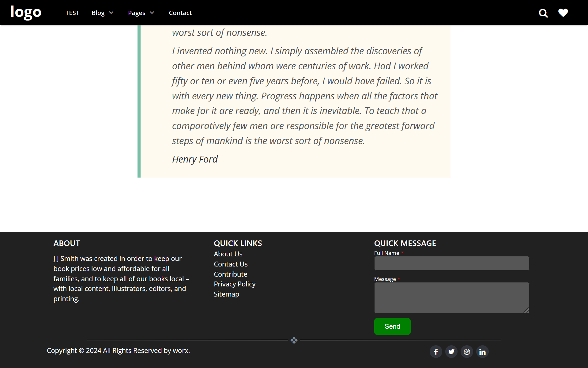Open the LinkedIn social icon
The width and height of the screenshot is (588, 368).
482,352
